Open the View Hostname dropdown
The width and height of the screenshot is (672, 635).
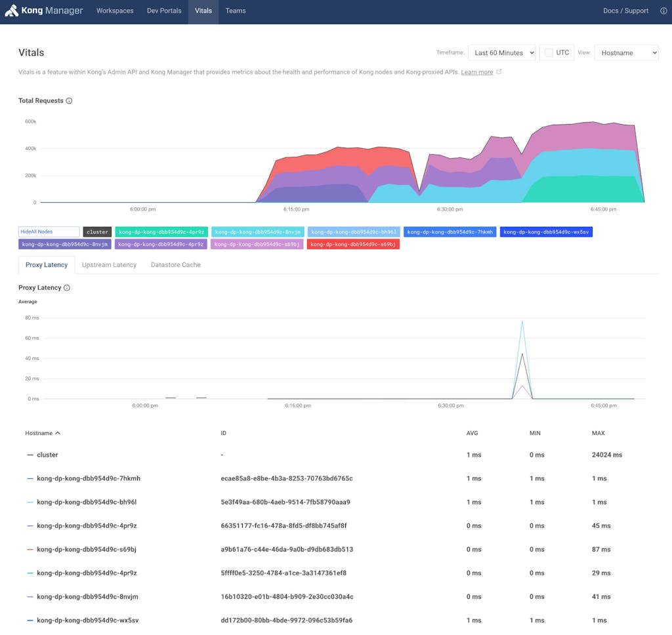pos(625,53)
